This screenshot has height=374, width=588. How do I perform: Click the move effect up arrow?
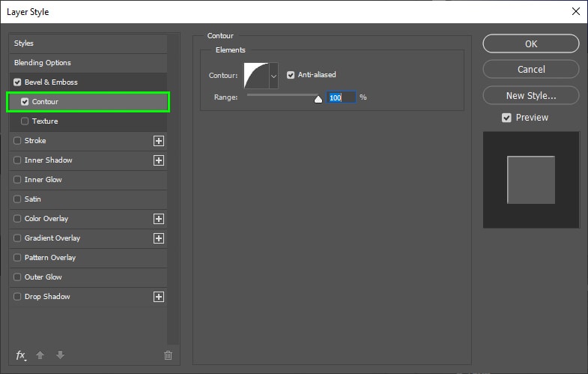(42, 355)
